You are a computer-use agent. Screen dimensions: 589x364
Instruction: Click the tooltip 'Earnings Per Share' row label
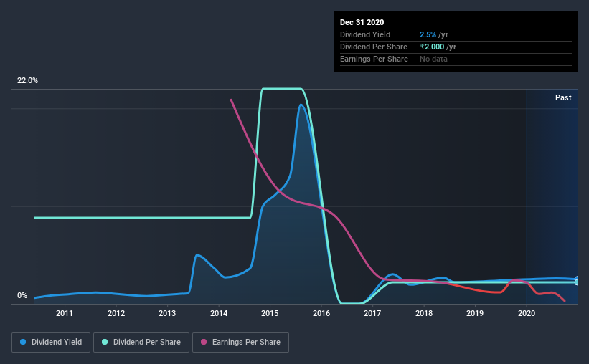(374, 59)
